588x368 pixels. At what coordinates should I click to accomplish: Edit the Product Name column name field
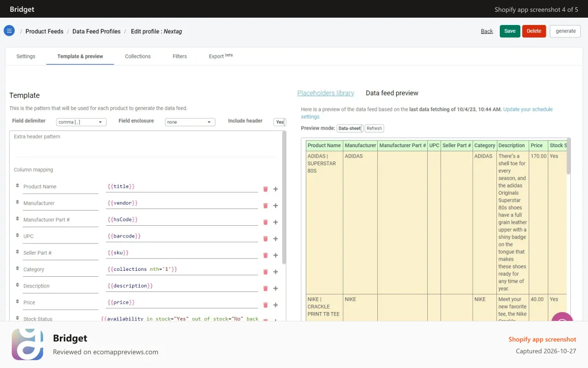coord(60,187)
